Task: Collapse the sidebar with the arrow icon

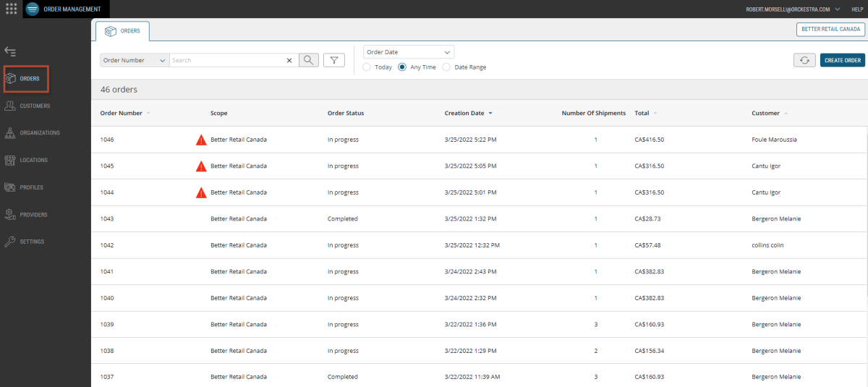Action: pos(10,51)
